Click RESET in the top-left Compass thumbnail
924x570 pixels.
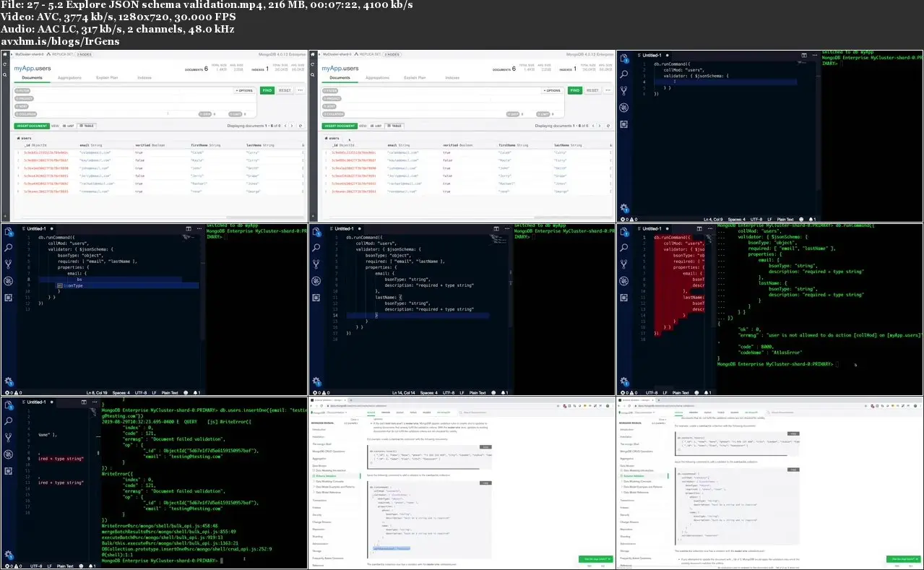click(285, 90)
